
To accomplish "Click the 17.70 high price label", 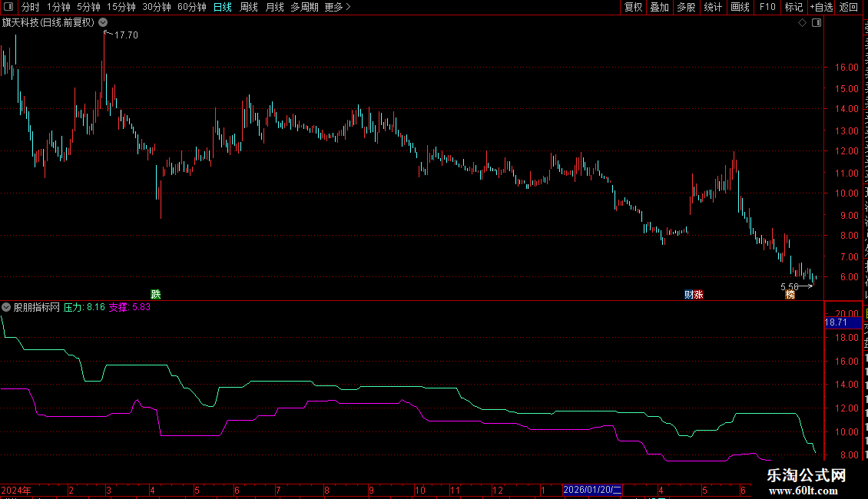I will pyautogui.click(x=126, y=35).
